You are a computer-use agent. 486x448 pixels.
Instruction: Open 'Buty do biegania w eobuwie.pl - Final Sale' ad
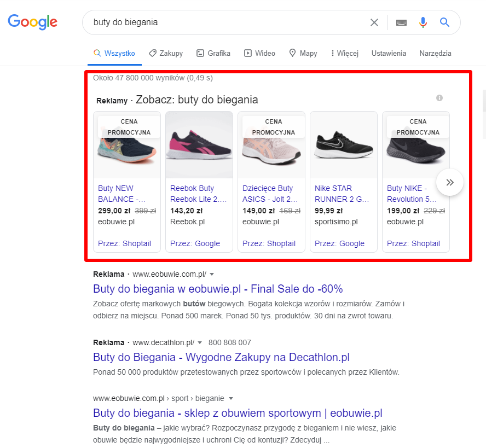218,289
